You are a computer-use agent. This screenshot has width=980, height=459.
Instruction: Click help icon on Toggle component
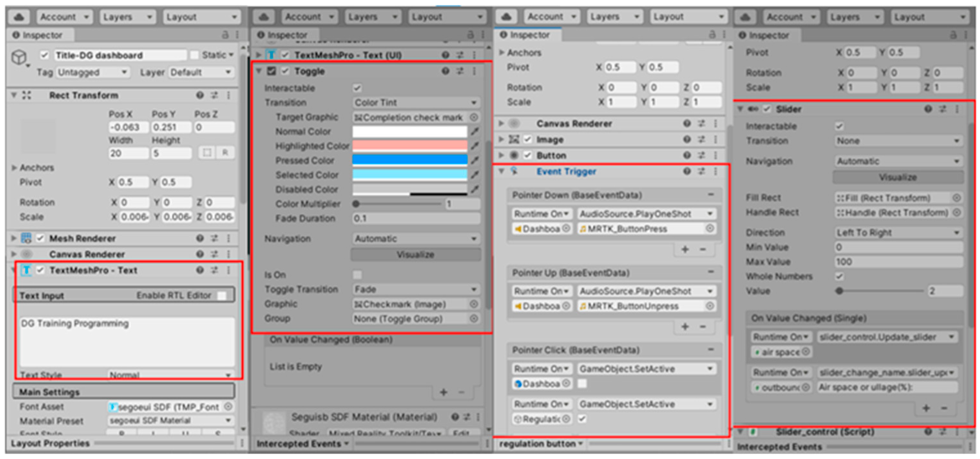[446, 71]
